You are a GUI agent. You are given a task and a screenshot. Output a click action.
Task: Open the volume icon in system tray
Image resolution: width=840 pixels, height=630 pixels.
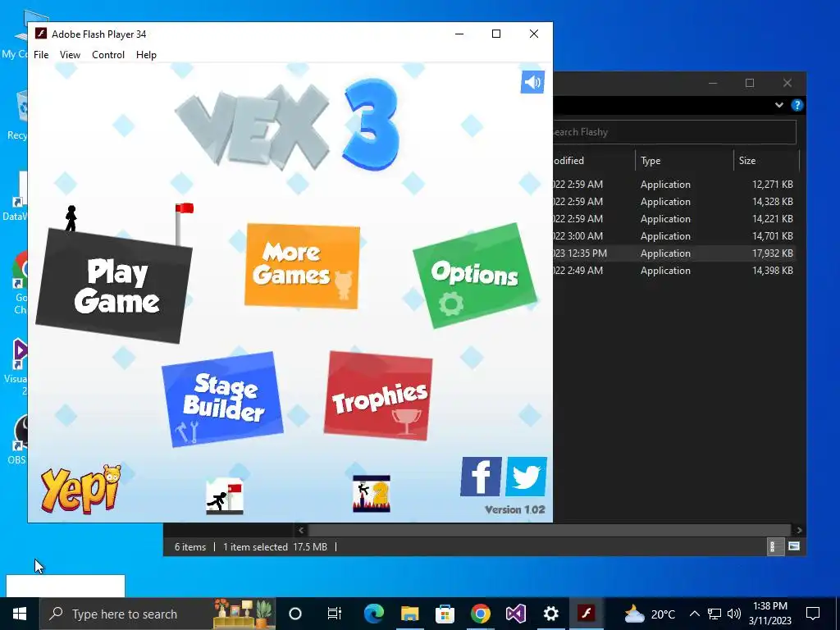[734, 614]
